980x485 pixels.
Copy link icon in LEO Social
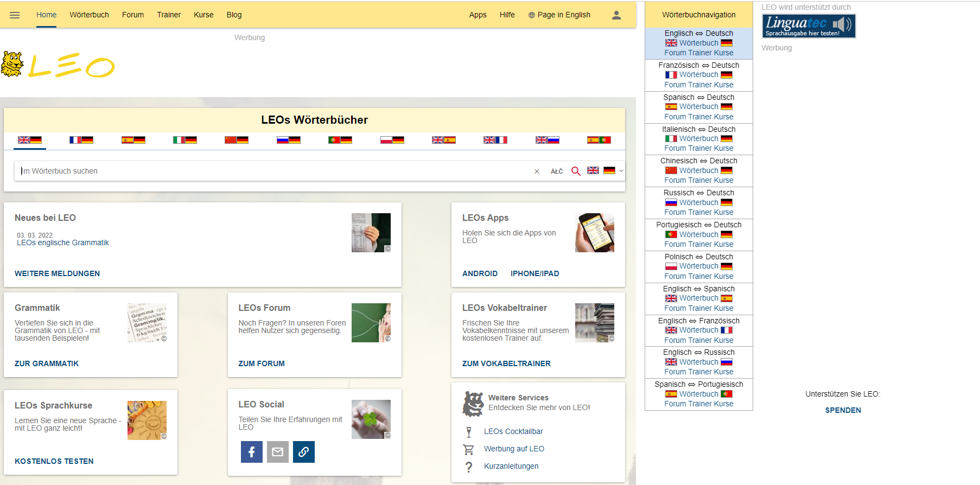(304, 452)
